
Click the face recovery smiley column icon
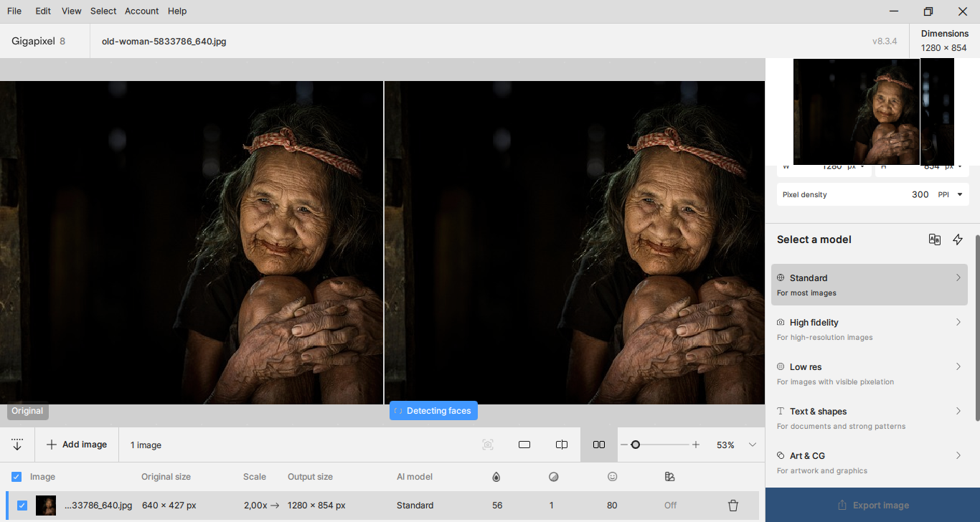(x=612, y=477)
